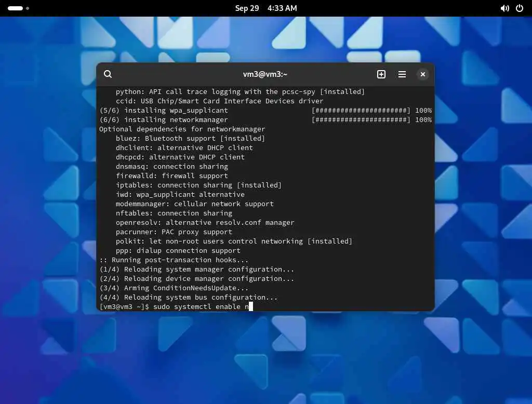The image size is (532, 404).
Task: Click "Optional dependencies for networkmanager" line
Action: point(182,129)
